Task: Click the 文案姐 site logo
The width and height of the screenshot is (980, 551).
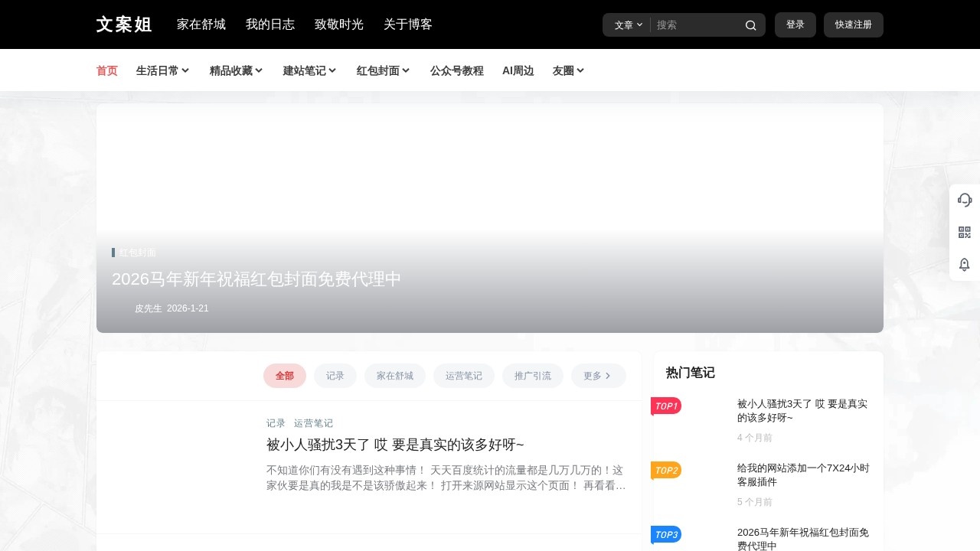Action: coord(124,24)
